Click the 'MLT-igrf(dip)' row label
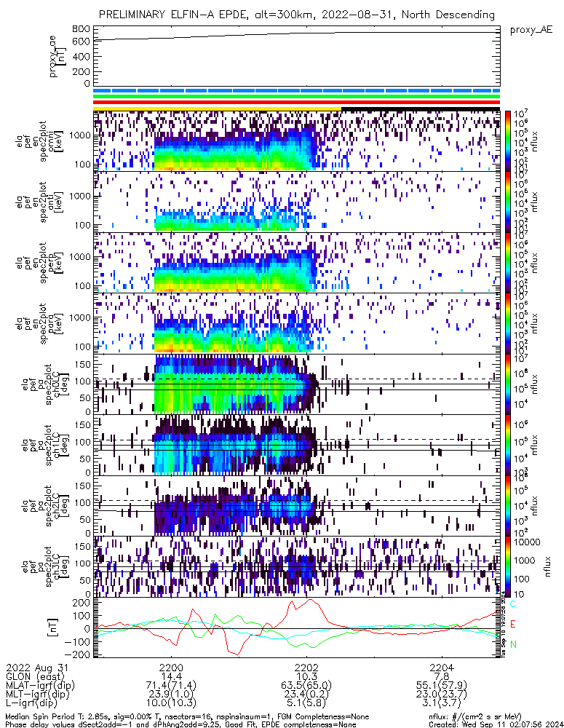 38,695
